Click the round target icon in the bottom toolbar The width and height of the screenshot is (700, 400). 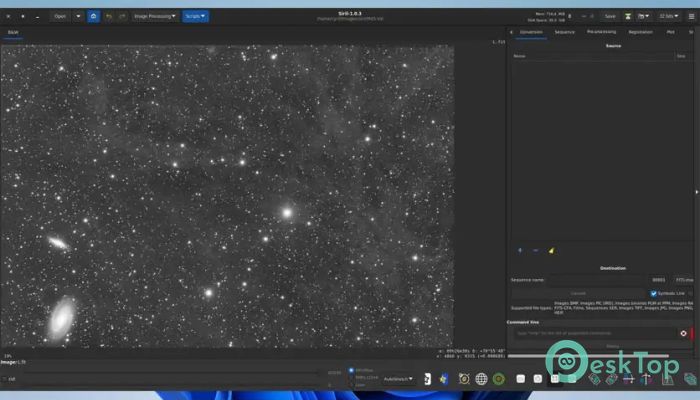(x=464, y=379)
